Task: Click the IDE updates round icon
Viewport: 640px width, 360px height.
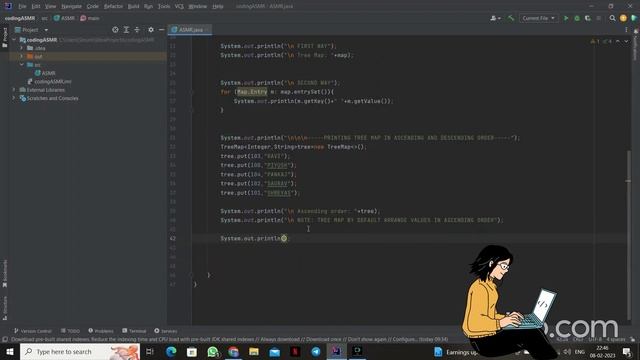Action: pyautogui.click(x=623, y=18)
